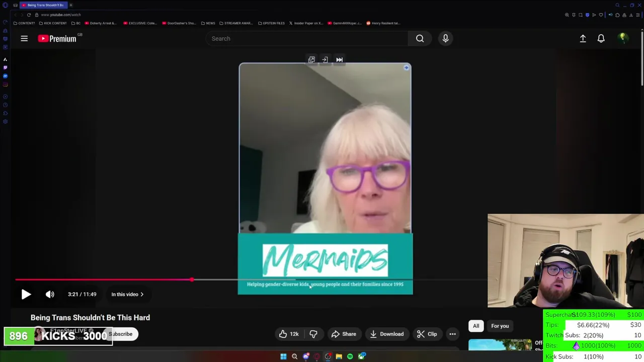Image resolution: width=644 pixels, height=362 pixels.
Task: Skip to next video button
Action: pyautogui.click(x=339, y=60)
